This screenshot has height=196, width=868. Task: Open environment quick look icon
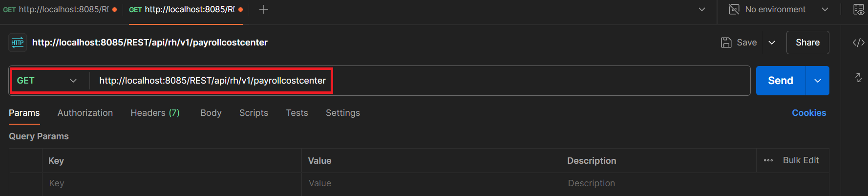[x=858, y=9]
